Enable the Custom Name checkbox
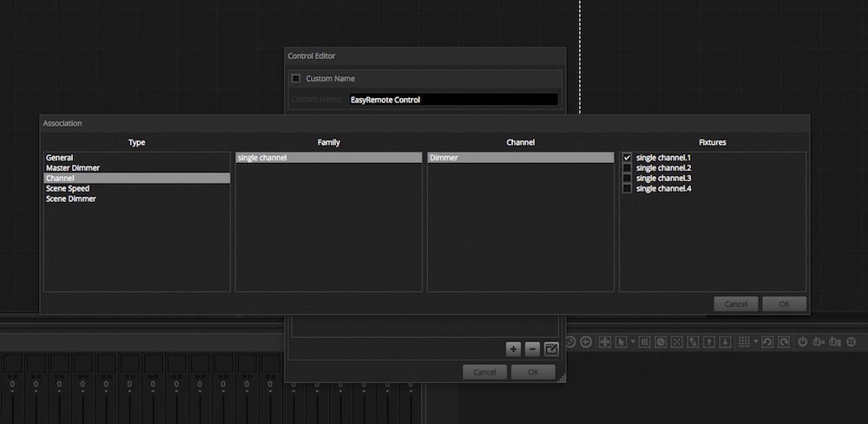The height and width of the screenshot is (424, 868). [x=296, y=79]
